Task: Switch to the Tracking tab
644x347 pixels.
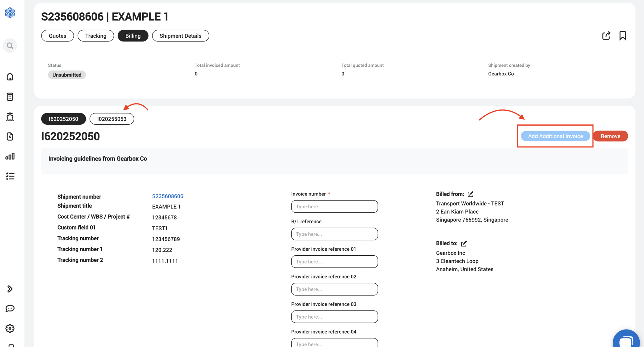Action: point(95,36)
